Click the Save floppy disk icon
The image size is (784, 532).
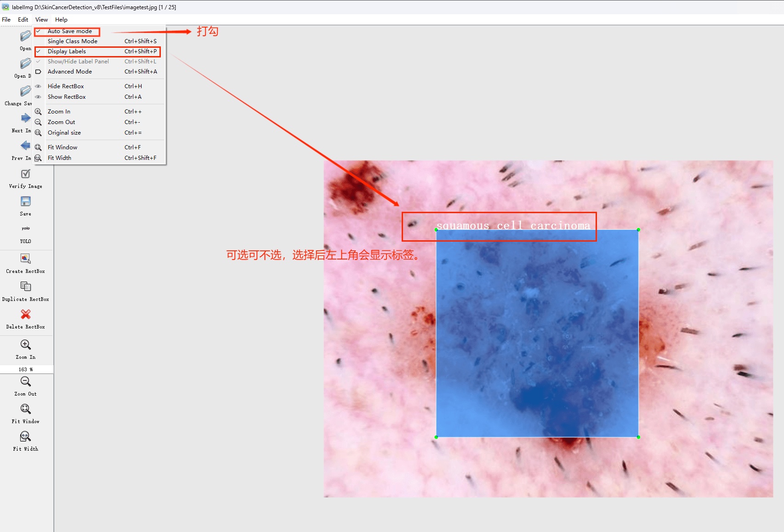pyautogui.click(x=26, y=201)
